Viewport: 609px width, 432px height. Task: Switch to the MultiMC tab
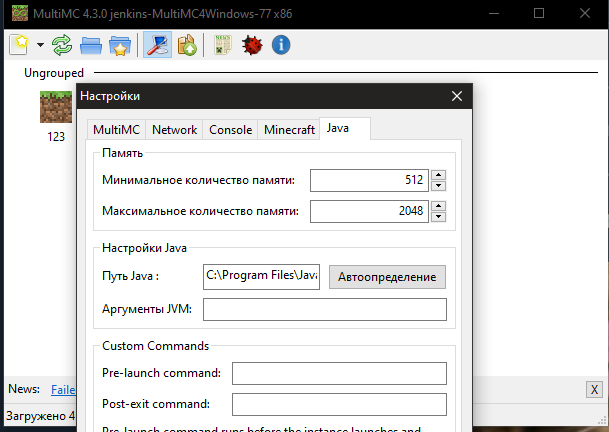[x=116, y=130]
